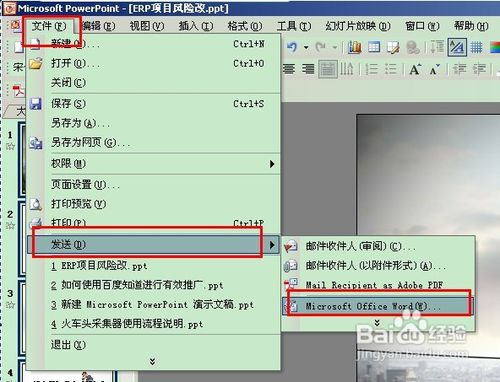Choose 打印(P) from the File menu
Viewport: 500px width, 382px height.
coord(153,223)
